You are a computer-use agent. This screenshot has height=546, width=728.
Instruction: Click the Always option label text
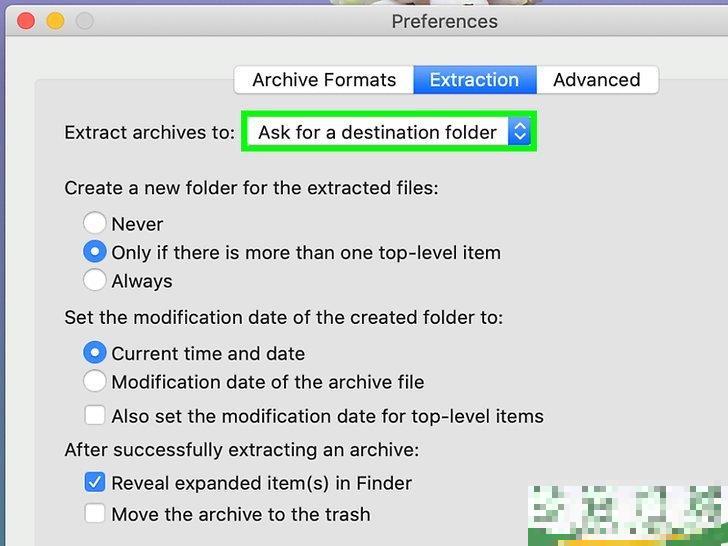(x=142, y=281)
